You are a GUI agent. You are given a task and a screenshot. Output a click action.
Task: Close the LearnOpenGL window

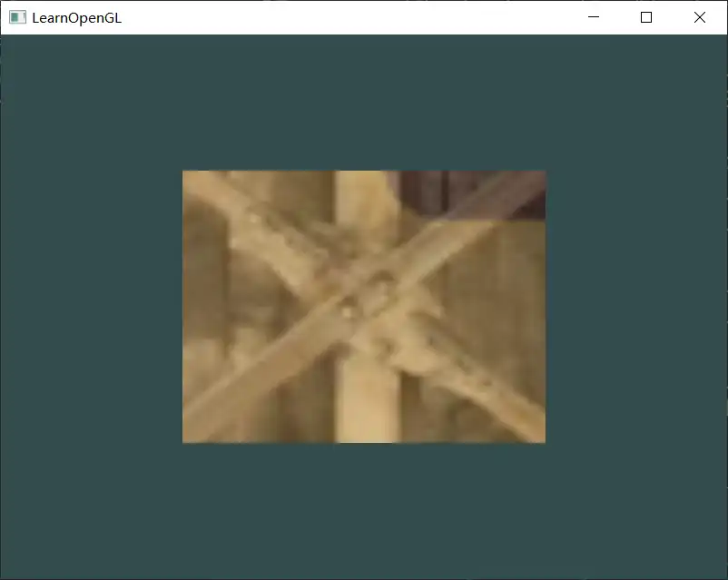point(700,17)
